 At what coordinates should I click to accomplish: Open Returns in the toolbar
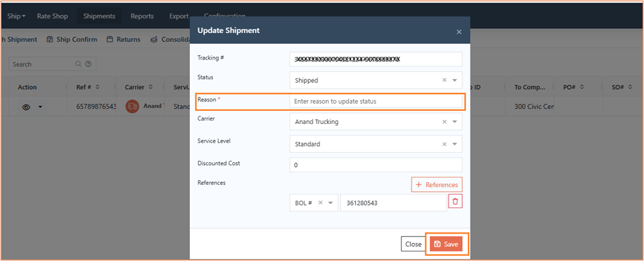point(123,40)
